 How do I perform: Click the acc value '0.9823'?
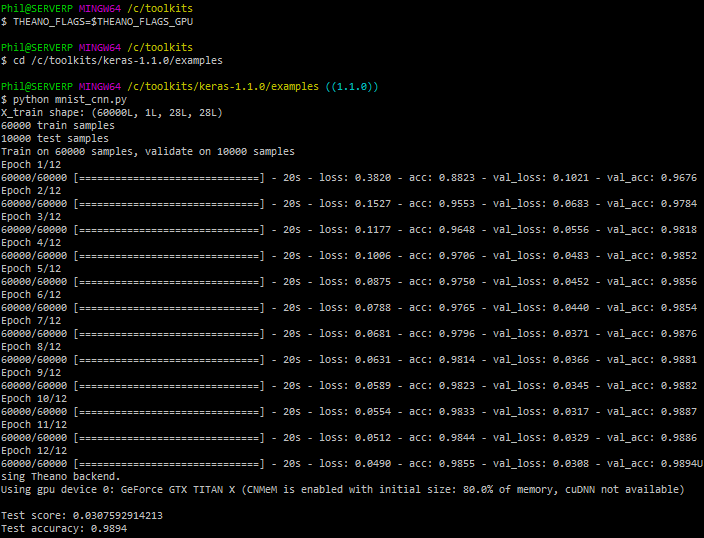tap(457, 386)
